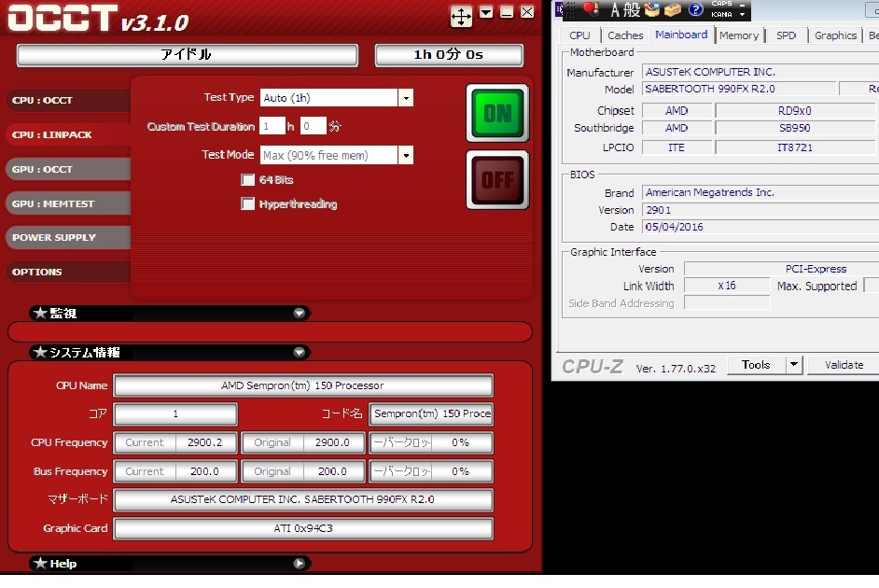The height and width of the screenshot is (588, 879).
Task: Open IME help question mark icon
Action: (x=695, y=9)
